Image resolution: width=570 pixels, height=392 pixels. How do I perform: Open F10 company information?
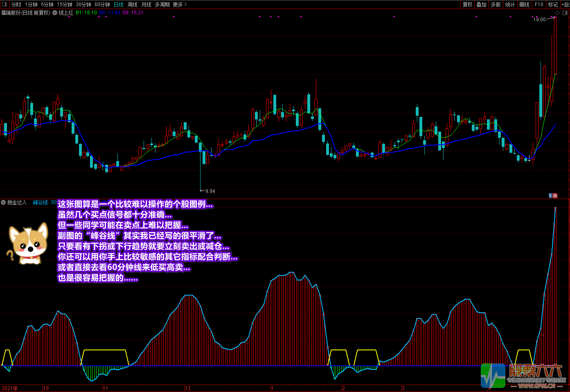click(x=539, y=4)
